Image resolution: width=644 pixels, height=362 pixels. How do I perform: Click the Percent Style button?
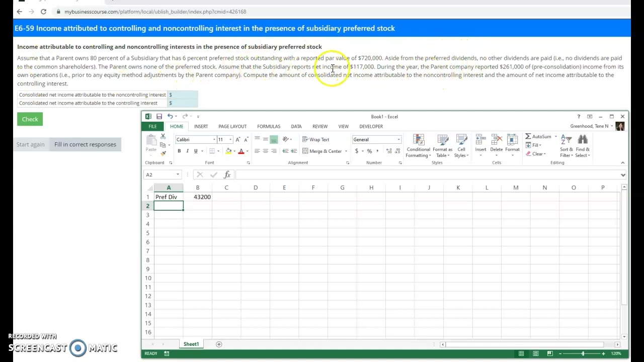point(369,151)
